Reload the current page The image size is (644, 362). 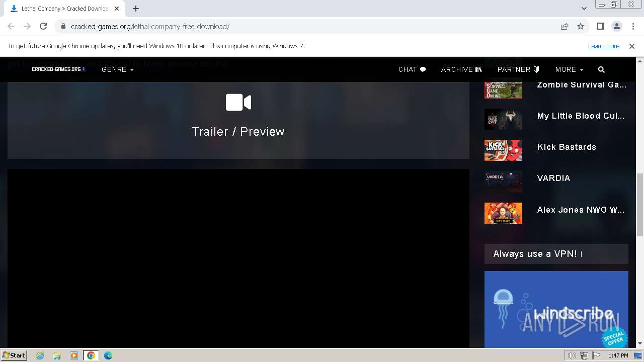[43, 26]
